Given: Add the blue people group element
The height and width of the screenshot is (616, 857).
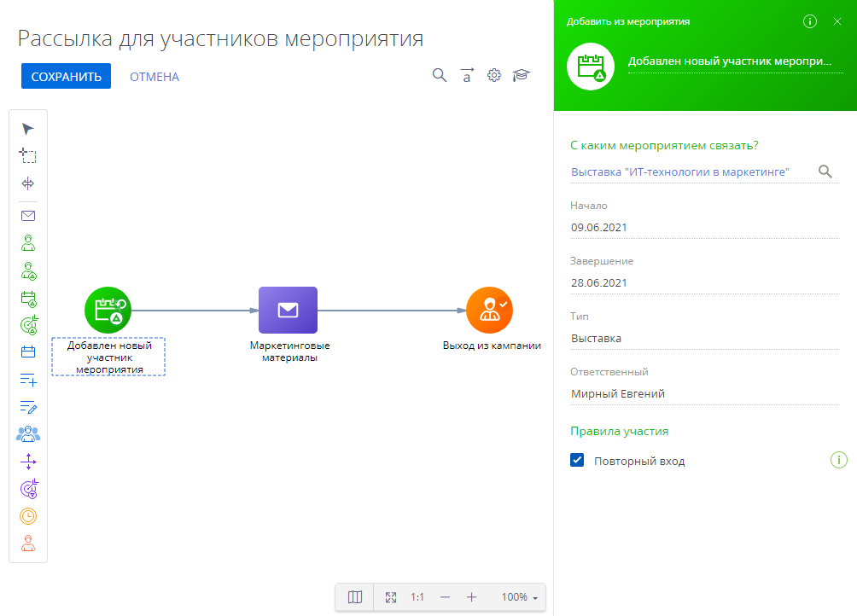Looking at the screenshot, I should point(28,434).
